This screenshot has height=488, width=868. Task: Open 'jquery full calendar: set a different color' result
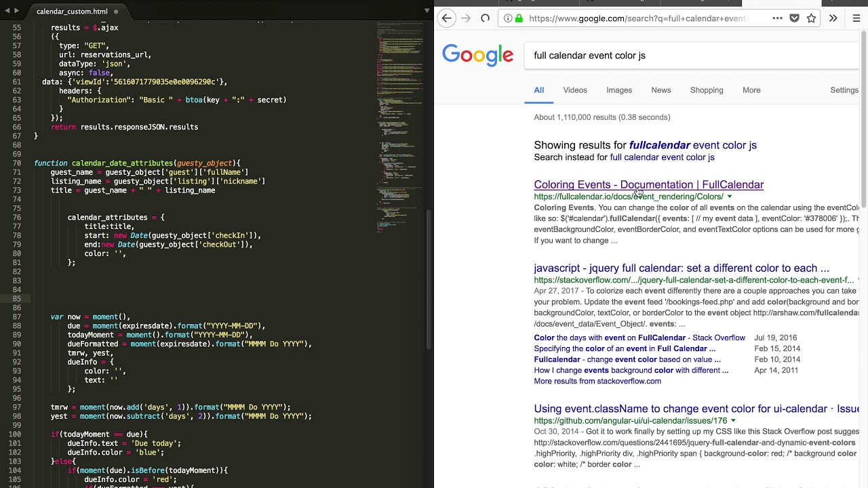pyautogui.click(x=681, y=268)
